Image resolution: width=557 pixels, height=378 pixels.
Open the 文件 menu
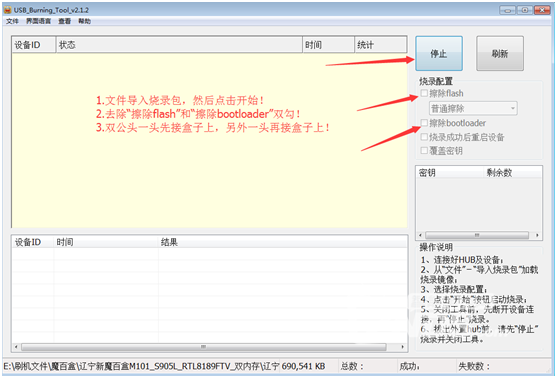(x=12, y=21)
